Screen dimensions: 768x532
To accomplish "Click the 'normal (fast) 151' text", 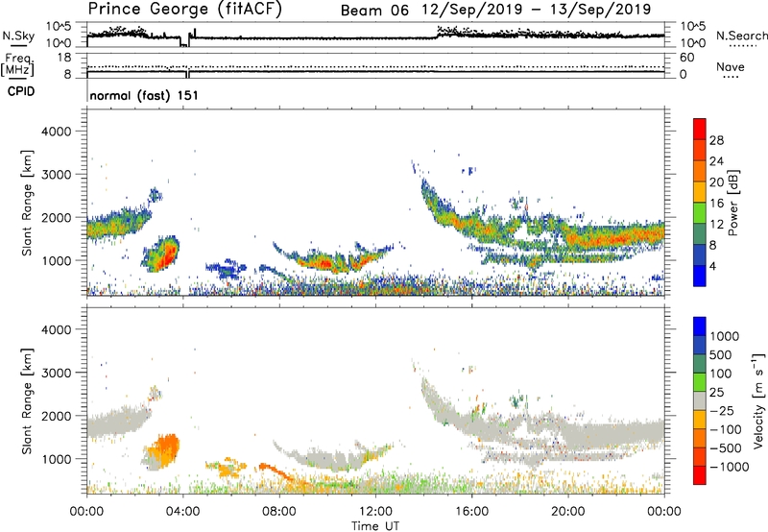I will tap(144, 95).
